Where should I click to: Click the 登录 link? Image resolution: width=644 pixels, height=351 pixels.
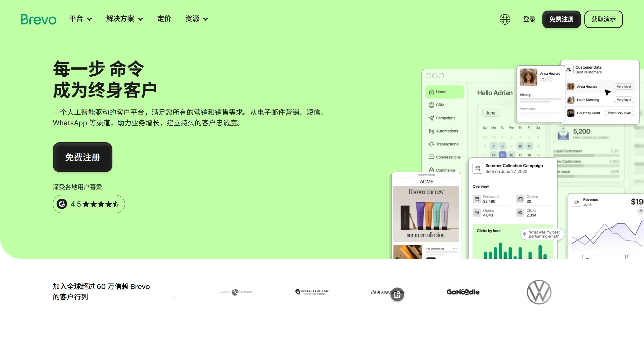(x=529, y=19)
